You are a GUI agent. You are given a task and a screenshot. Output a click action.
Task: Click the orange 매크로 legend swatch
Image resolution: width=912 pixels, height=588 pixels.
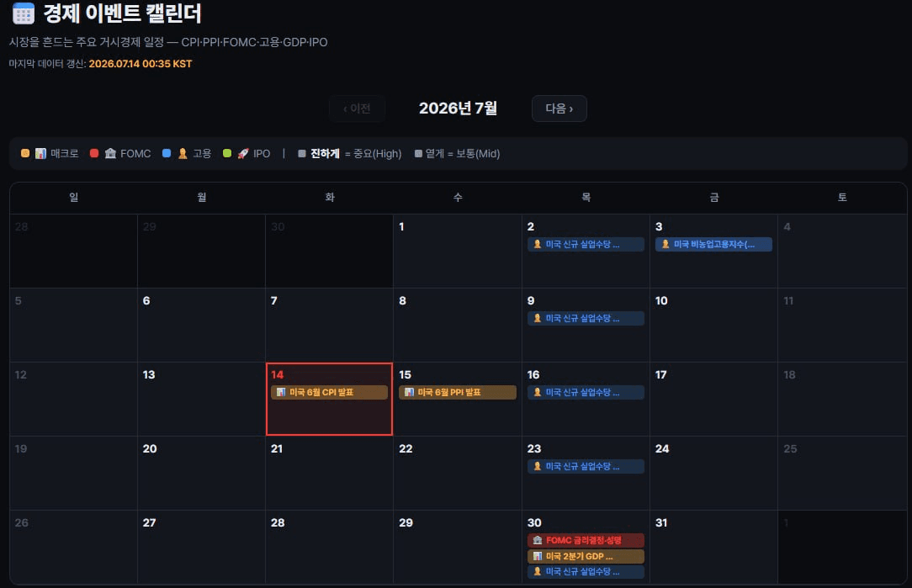(x=25, y=154)
